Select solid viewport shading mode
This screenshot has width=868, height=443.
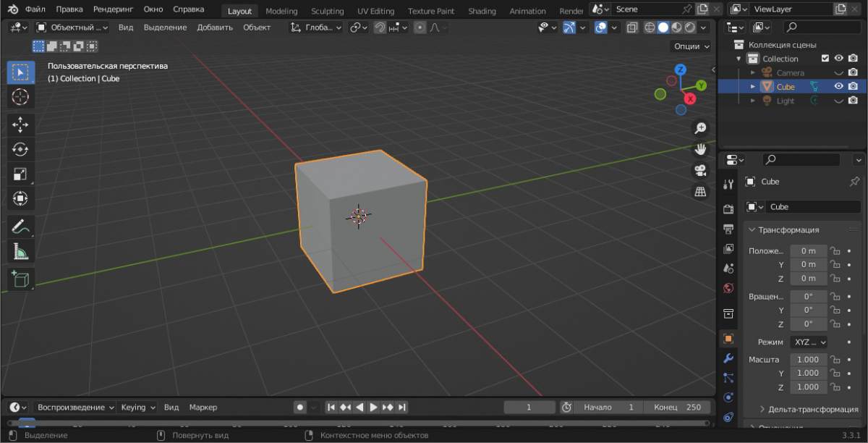pyautogui.click(x=663, y=28)
